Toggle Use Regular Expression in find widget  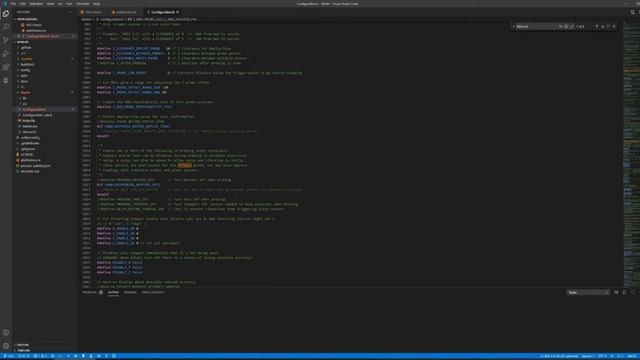(x=572, y=27)
